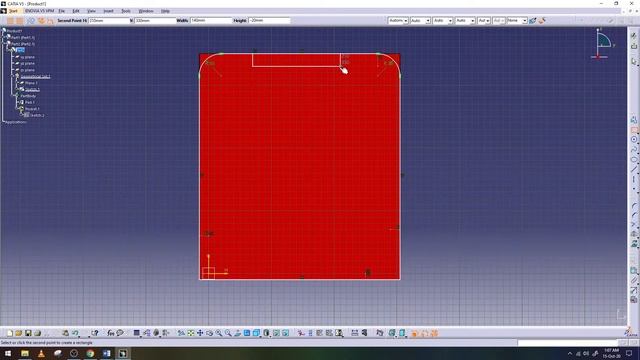The image size is (640, 360).
Task: Select Plane.1 in specification tree
Action: coord(31,83)
